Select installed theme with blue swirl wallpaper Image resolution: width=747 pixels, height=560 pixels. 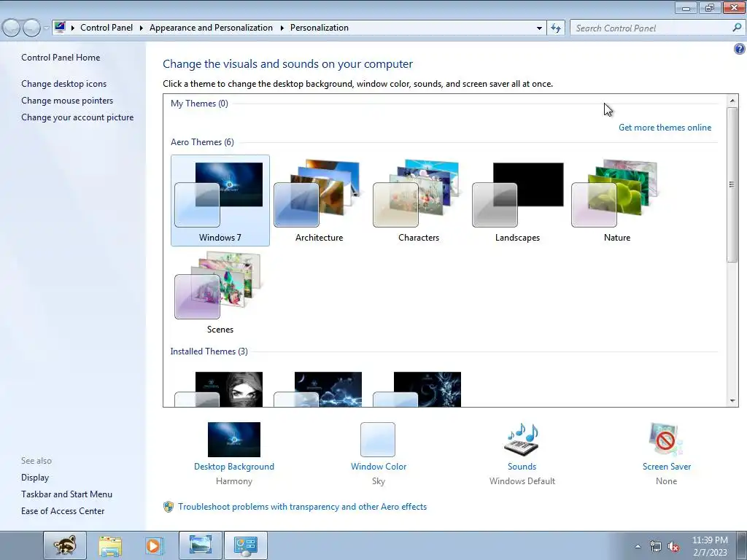(x=418, y=389)
